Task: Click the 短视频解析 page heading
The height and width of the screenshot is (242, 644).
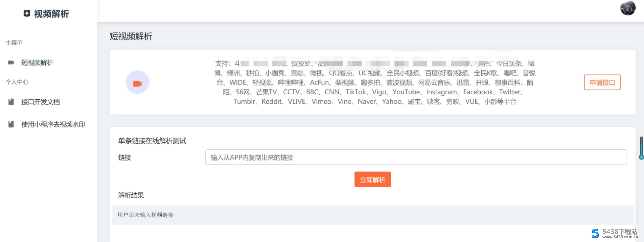Action: (131, 36)
